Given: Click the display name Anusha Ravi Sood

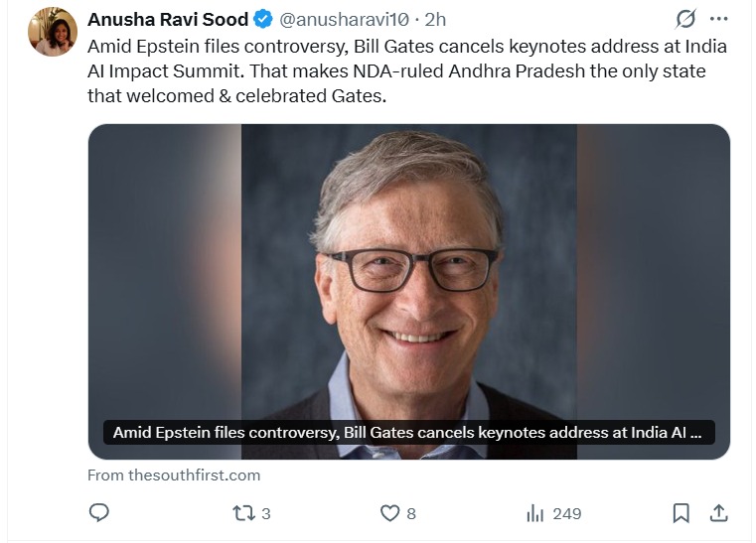Looking at the screenshot, I should tap(168, 19).
